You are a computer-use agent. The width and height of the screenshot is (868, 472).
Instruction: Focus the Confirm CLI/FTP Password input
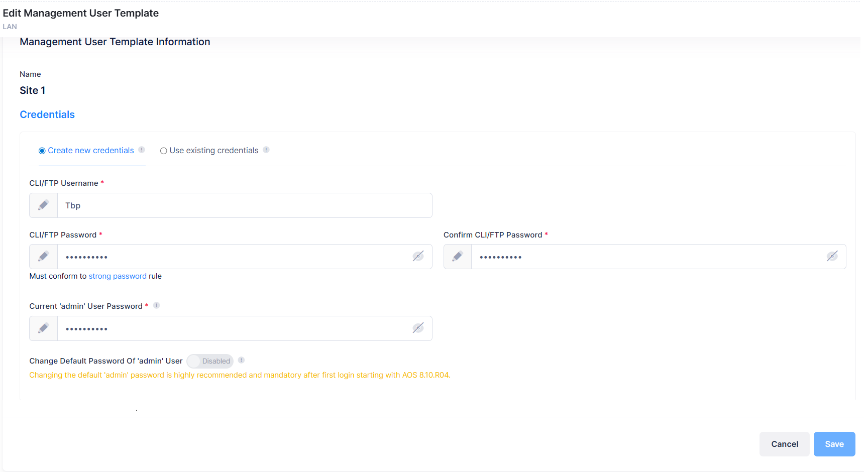[x=648, y=257]
